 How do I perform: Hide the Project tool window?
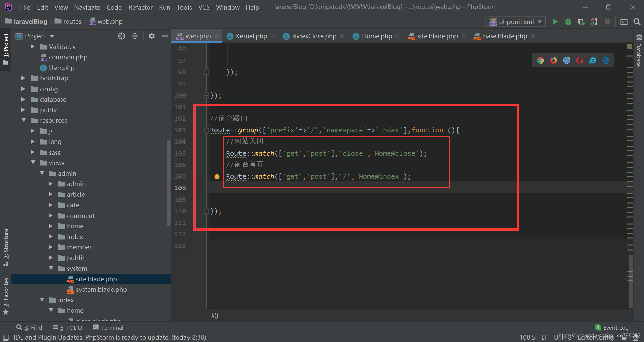[x=164, y=36]
